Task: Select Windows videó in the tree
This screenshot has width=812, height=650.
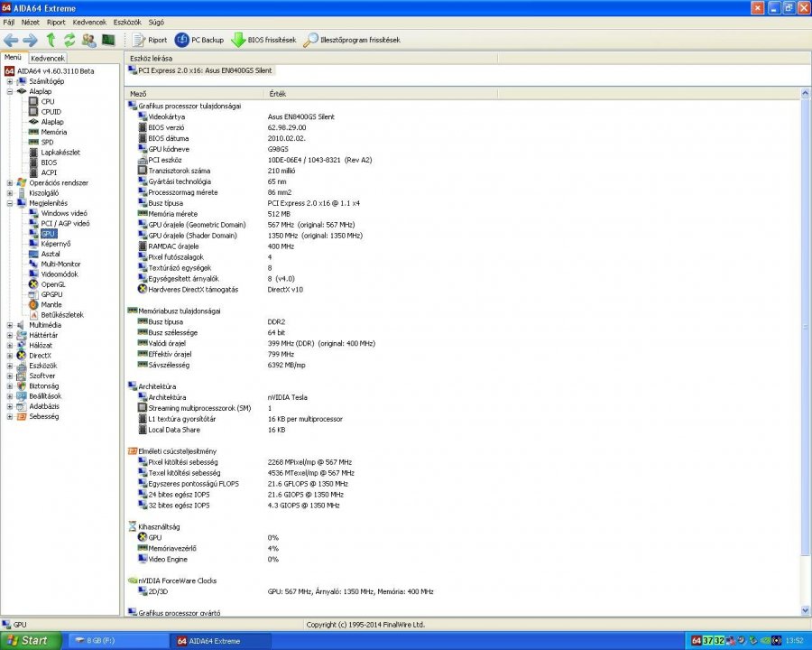Action: coord(64,213)
